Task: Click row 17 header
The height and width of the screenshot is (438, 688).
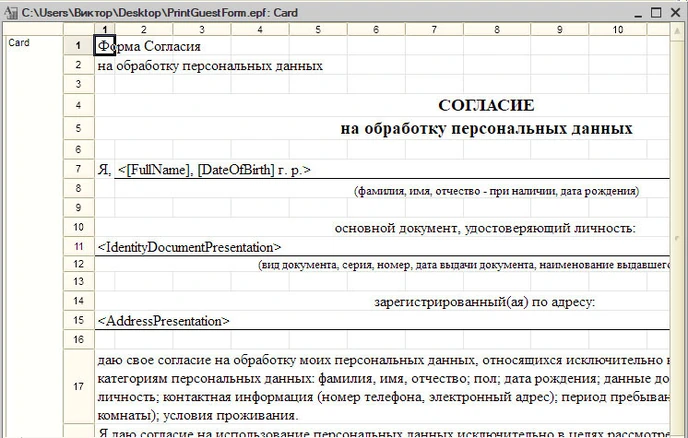Action: 77,386
